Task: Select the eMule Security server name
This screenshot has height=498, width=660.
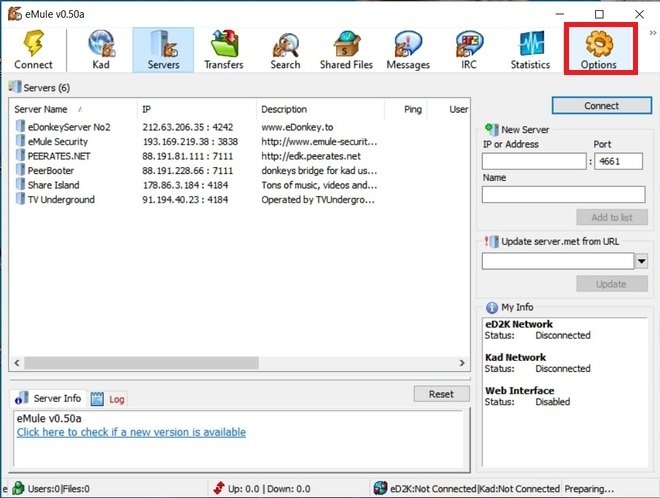Action: (58, 141)
